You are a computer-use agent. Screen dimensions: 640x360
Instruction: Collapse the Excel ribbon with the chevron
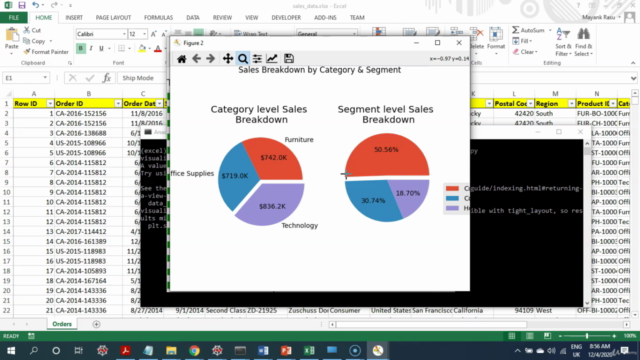pyautogui.click(x=633, y=63)
